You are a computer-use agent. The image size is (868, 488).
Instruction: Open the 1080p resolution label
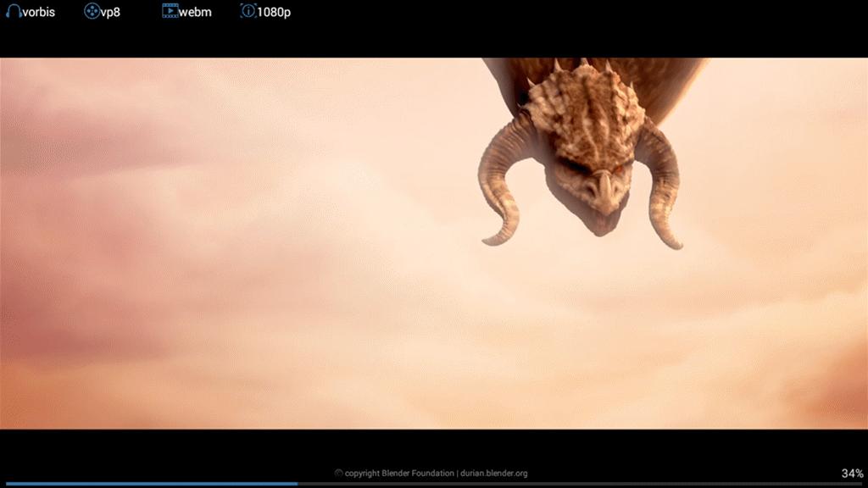[274, 13]
